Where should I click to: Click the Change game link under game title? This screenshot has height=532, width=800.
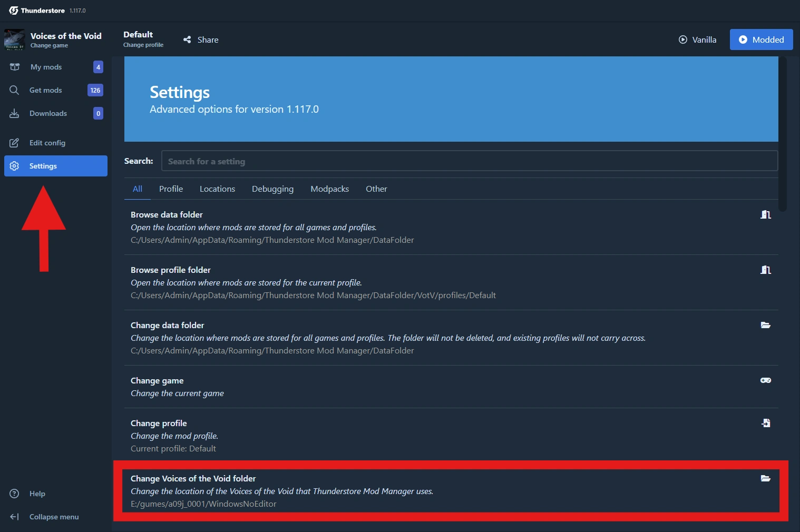(x=49, y=45)
